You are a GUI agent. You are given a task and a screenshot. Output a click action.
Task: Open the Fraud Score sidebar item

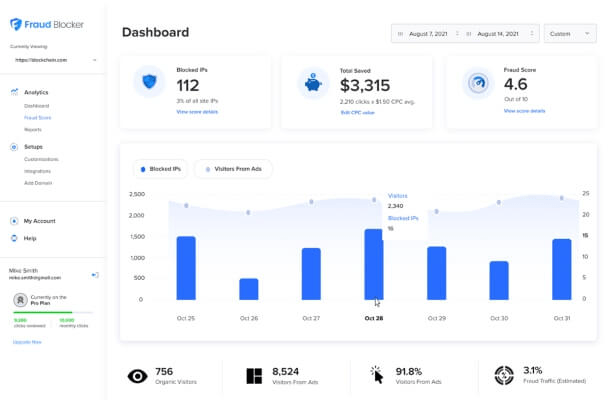pyautogui.click(x=38, y=117)
